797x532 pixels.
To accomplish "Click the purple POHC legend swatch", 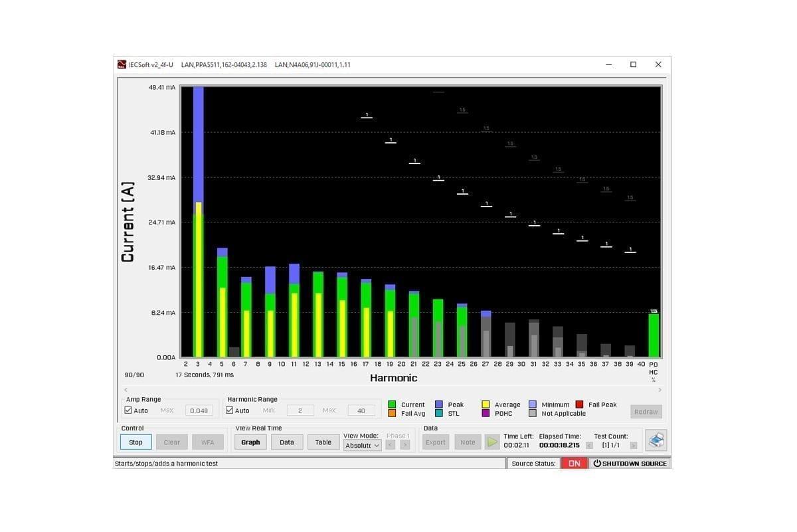I will click(485, 413).
